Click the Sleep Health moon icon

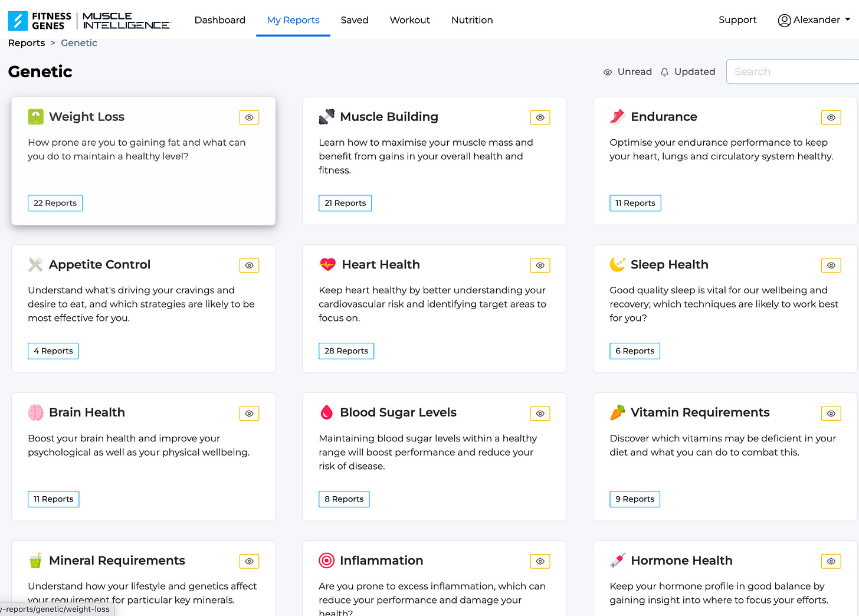point(617,264)
